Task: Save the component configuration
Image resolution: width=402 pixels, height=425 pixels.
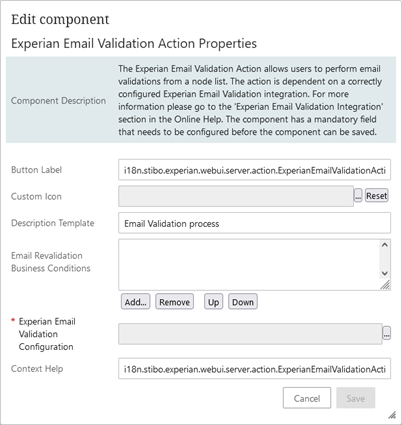Action: pyautogui.click(x=356, y=398)
